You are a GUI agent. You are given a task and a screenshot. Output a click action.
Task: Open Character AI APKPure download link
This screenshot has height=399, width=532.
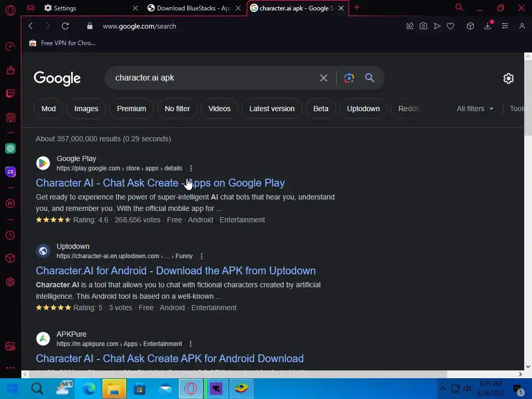(170, 358)
